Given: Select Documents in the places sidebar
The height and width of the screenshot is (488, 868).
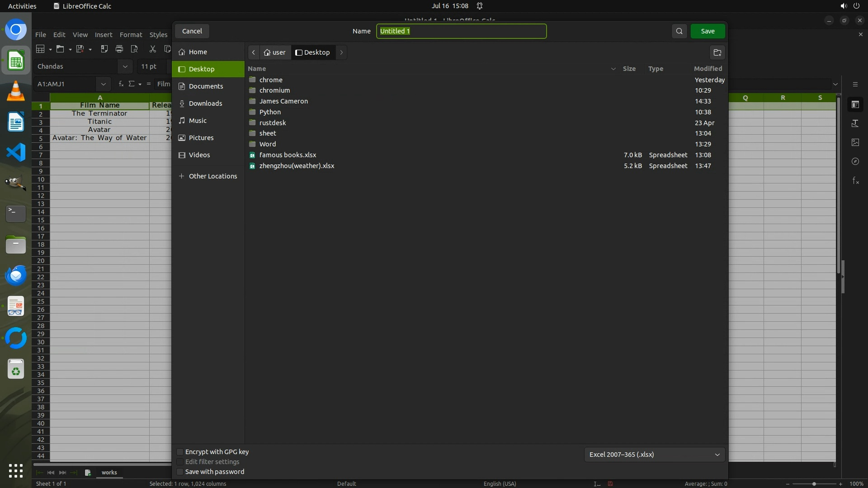Looking at the screenshot, I should tap(206, 86).
